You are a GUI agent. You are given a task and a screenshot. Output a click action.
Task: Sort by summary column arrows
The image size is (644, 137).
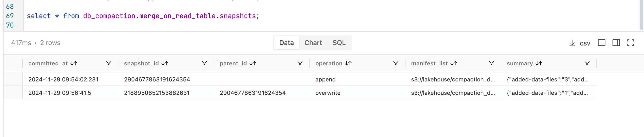point(539,63)
